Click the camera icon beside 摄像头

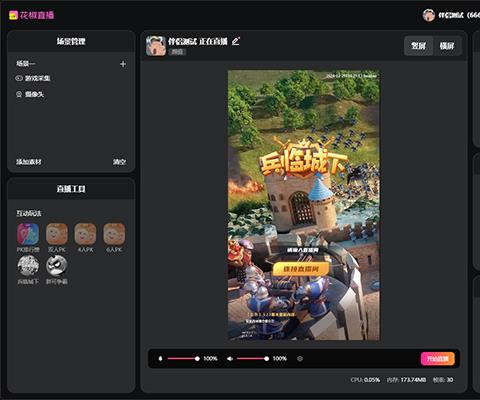pos(19,94)
